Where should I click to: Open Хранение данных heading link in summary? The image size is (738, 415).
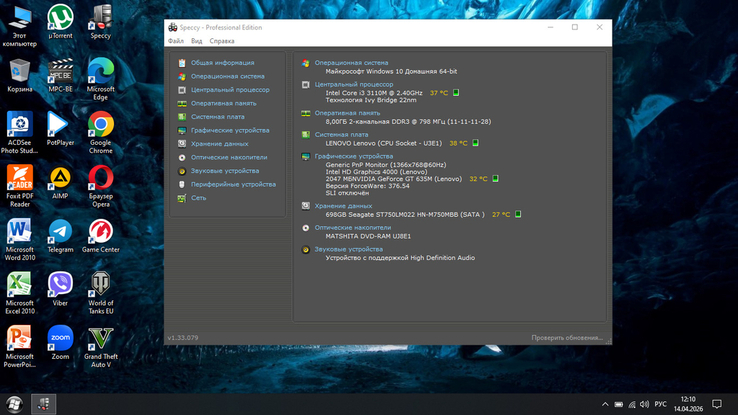(x=343, y=206)
